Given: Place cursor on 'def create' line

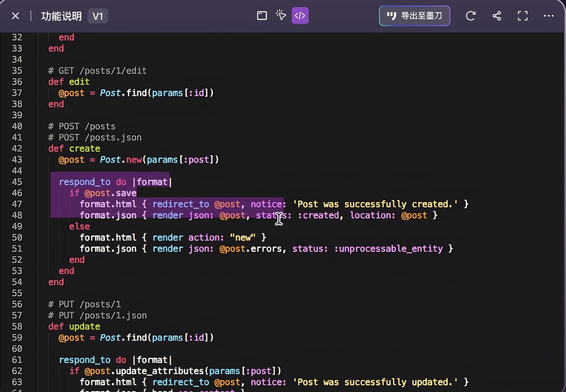Looking at the screenshot, I should point(74,149).
